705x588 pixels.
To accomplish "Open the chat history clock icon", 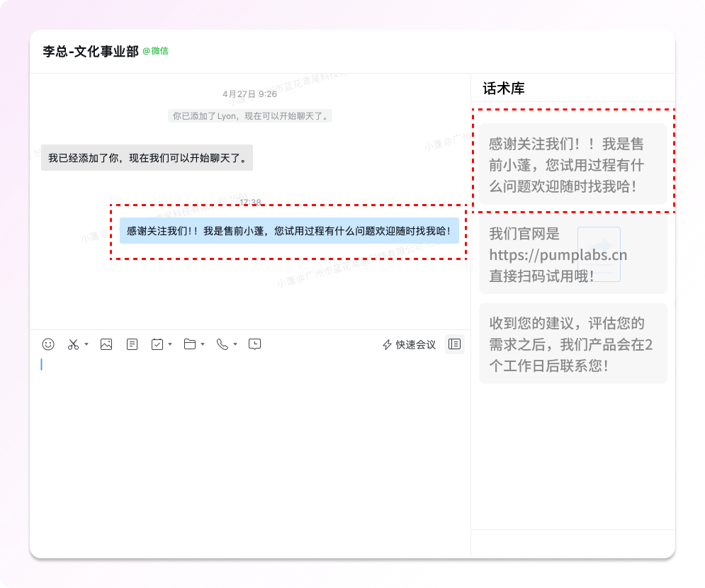I will pyautogui.click(x=254, y=344).
